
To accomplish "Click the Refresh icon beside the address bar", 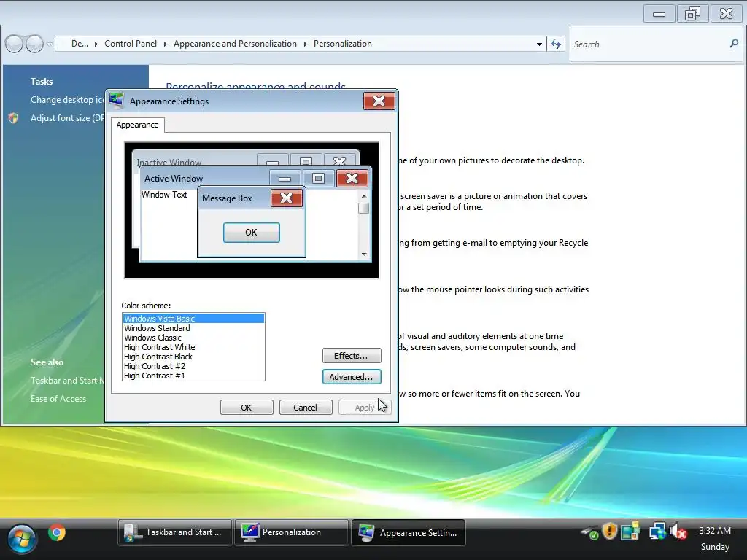I will click(x=556, y=44).
